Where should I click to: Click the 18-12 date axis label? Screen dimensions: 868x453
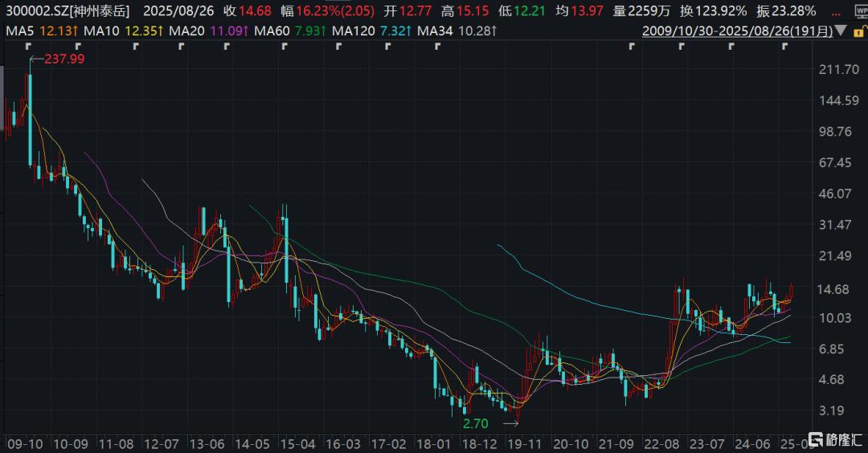[479, 443]
